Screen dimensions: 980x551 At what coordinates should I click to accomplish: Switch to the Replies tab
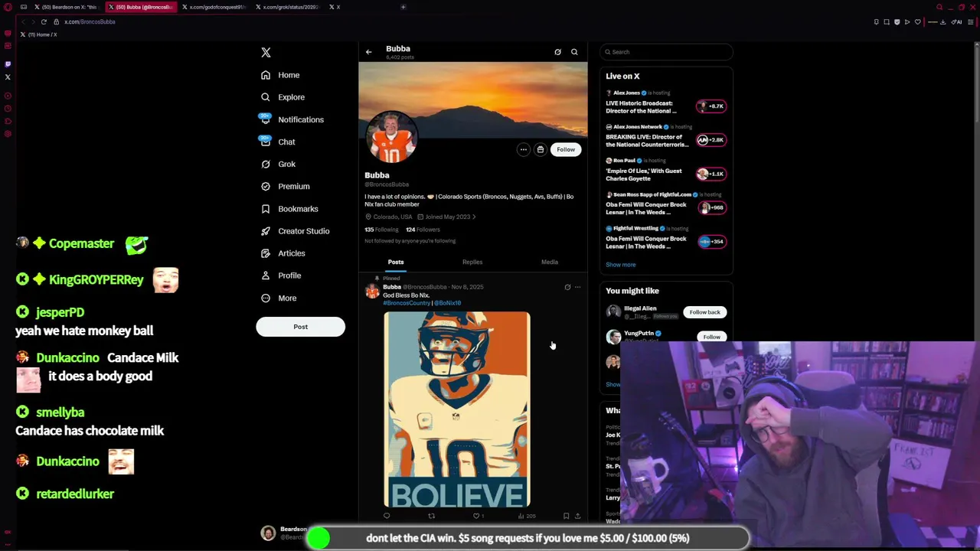472,262
